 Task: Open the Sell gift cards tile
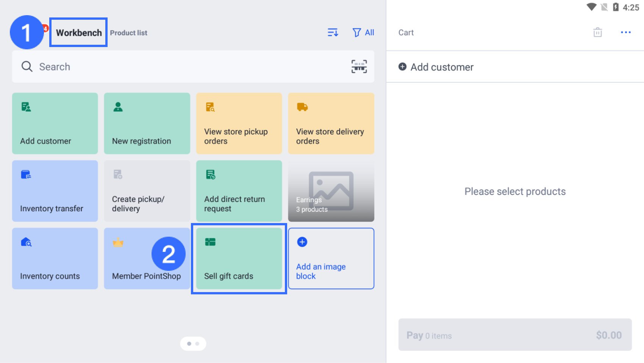[x=239, y=259]
